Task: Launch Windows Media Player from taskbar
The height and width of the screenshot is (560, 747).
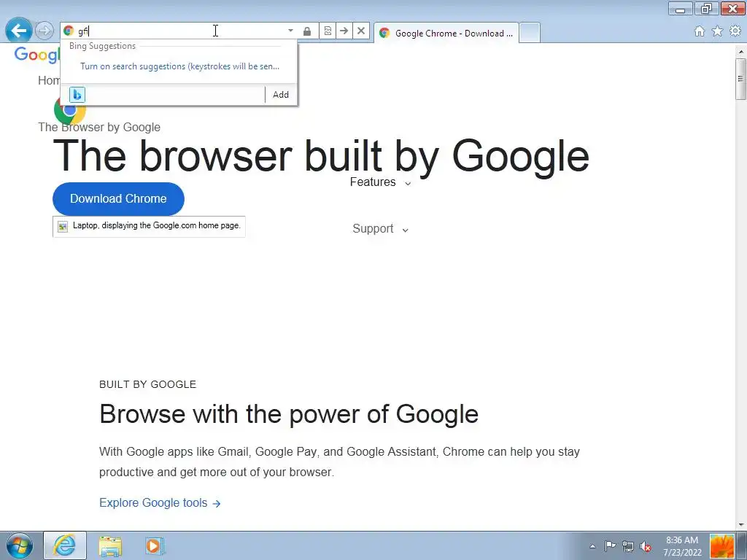Action: click(155, 546)
